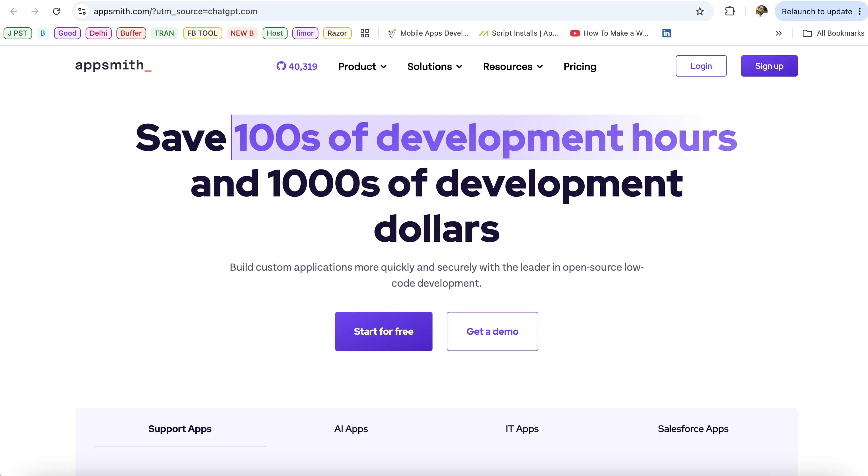
Task: Open the Host bookmark group
Action: (x=275, y=33)
